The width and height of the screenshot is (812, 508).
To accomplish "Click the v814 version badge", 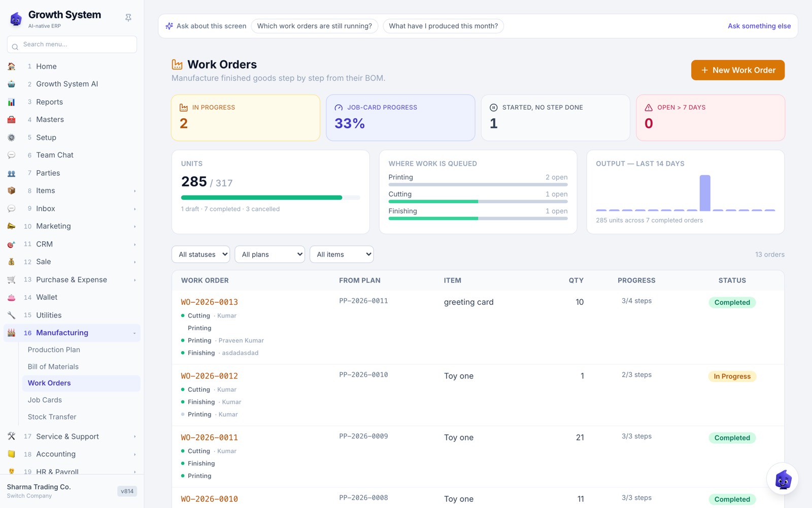I will pyautogui.click(x=127, y=491).
